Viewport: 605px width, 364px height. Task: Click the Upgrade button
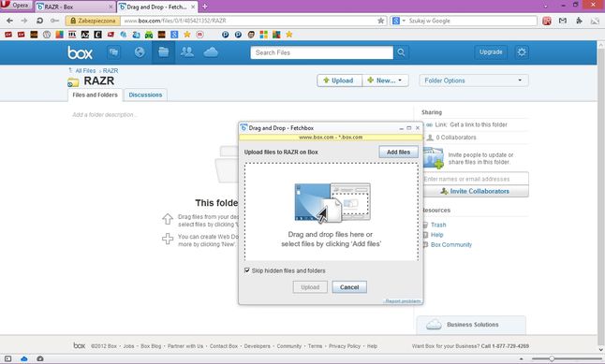pos(491,52)
